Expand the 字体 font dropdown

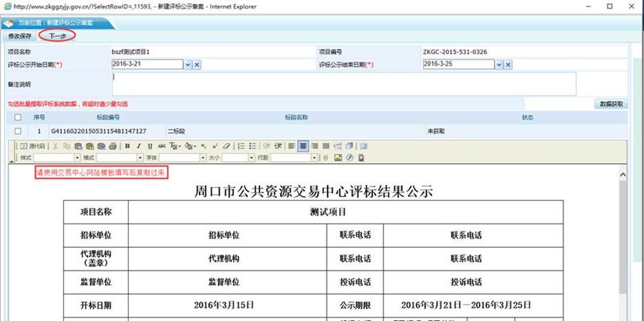203,158
